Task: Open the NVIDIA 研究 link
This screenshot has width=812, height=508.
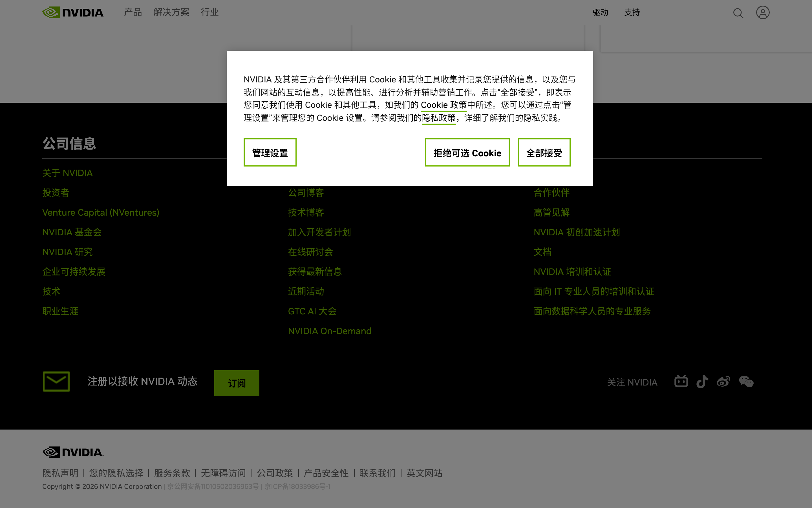Action: [67, 252]
